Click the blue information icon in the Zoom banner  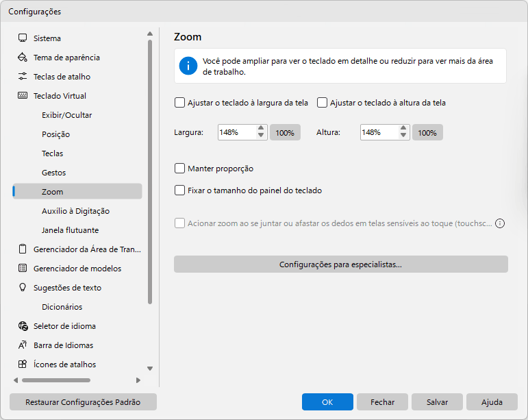[x=188, y=66]
